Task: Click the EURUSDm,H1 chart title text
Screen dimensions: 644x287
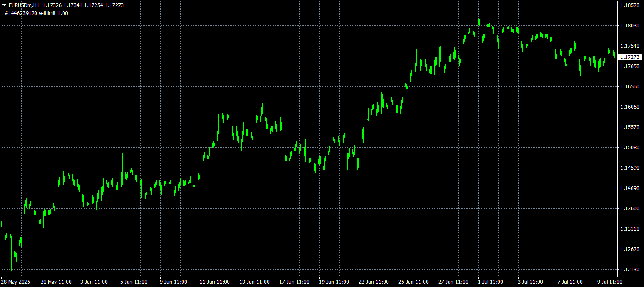Action: coord(24,5)
